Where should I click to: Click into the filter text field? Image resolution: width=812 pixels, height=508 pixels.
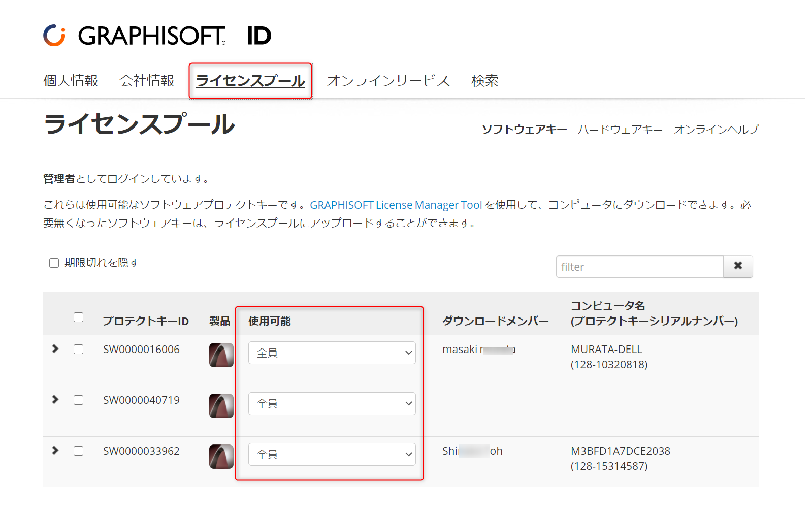tap(640, 266)
